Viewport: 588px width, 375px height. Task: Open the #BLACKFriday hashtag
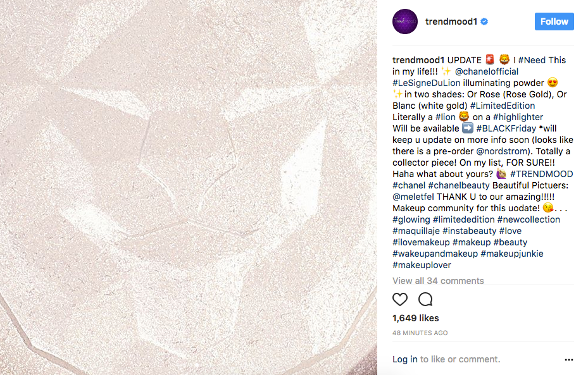point(506,128)
